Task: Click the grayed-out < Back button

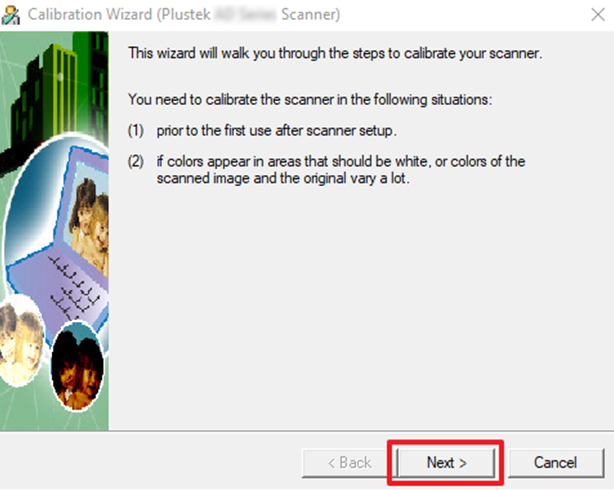Action: (x=349, y=463)
